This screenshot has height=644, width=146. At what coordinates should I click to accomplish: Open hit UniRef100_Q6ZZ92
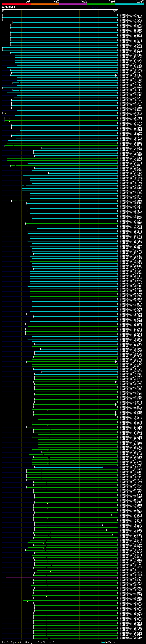tap(131, 22)
